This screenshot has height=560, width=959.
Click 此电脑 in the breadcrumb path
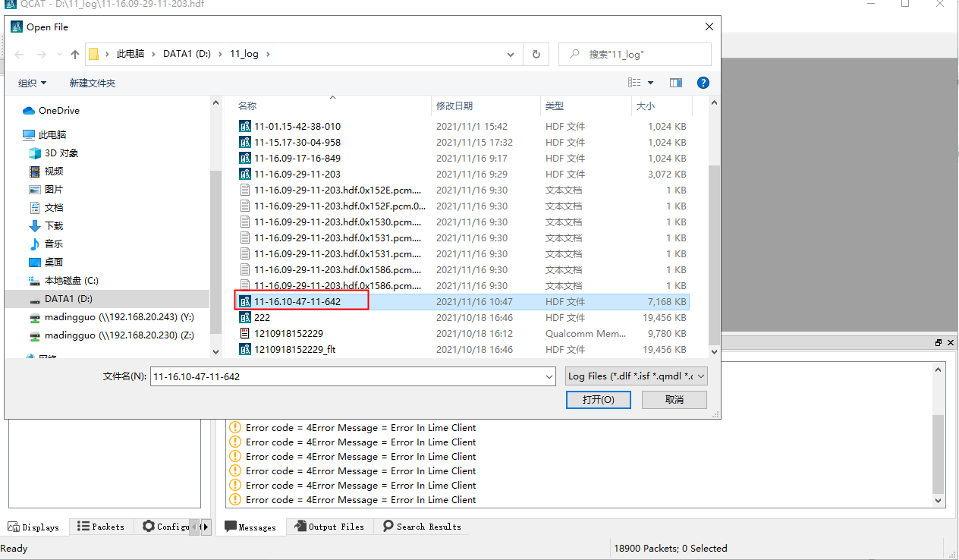pyautogui.click(x=130, y=54)
